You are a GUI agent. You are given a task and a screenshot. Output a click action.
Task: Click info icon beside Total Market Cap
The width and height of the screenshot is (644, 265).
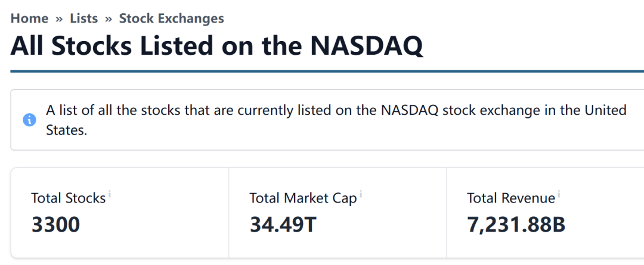click(361, 193)
